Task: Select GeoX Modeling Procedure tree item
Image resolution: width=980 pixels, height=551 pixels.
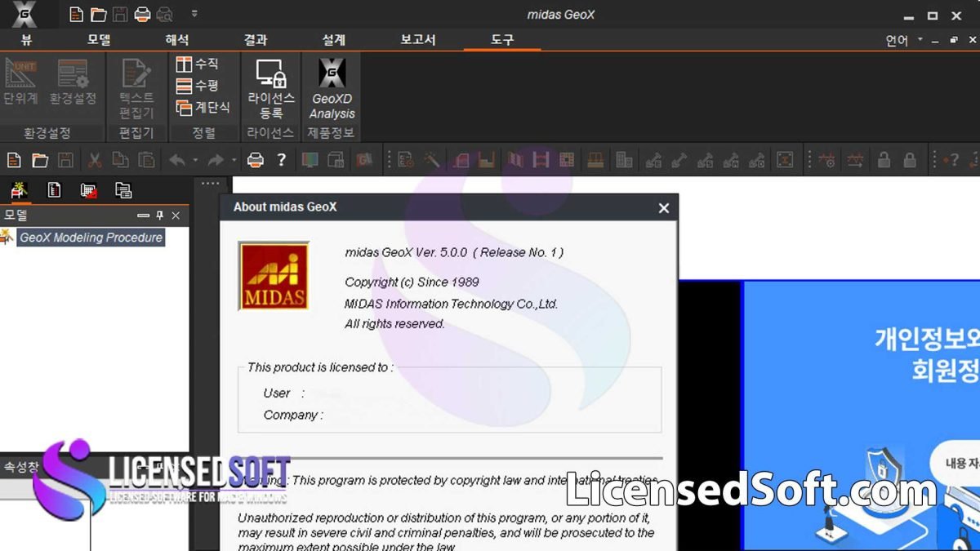Action: (x=91, y=238)
